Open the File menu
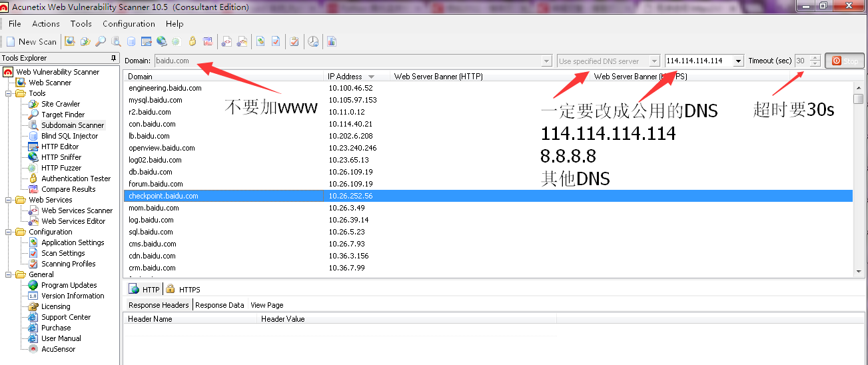Image resolution: width=868 pixels, height=365 pixels. [15, 23]
